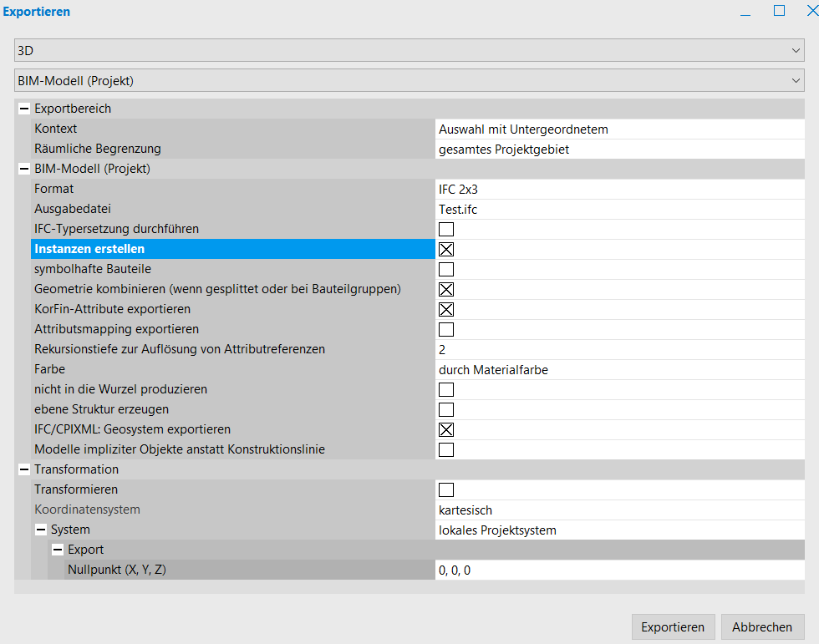Collapse the Transformation section
This screenshot has height=644, width=819.
[x=23, y=469]
